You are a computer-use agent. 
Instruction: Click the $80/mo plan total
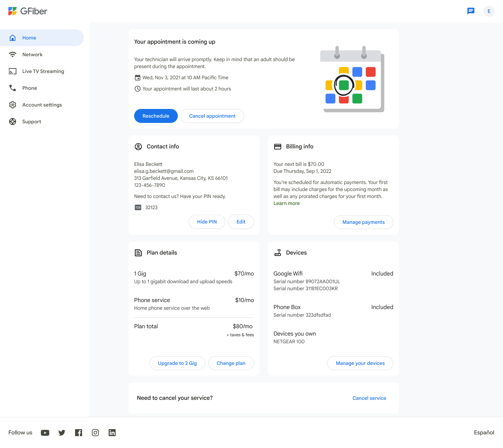coord(243,326)
